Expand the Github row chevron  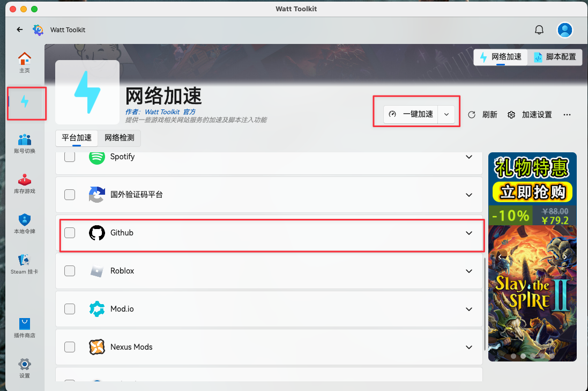point(469,233)
